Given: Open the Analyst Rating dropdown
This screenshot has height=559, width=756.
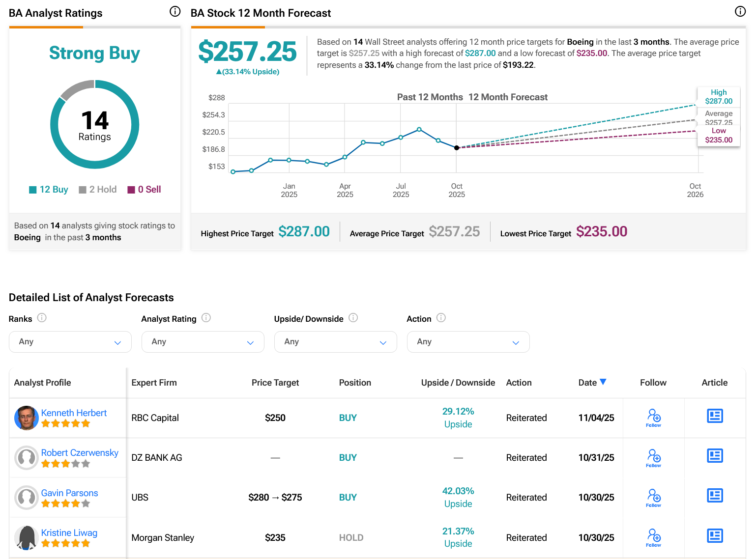Looking at the screenshot, I should (x=203, y=342).
